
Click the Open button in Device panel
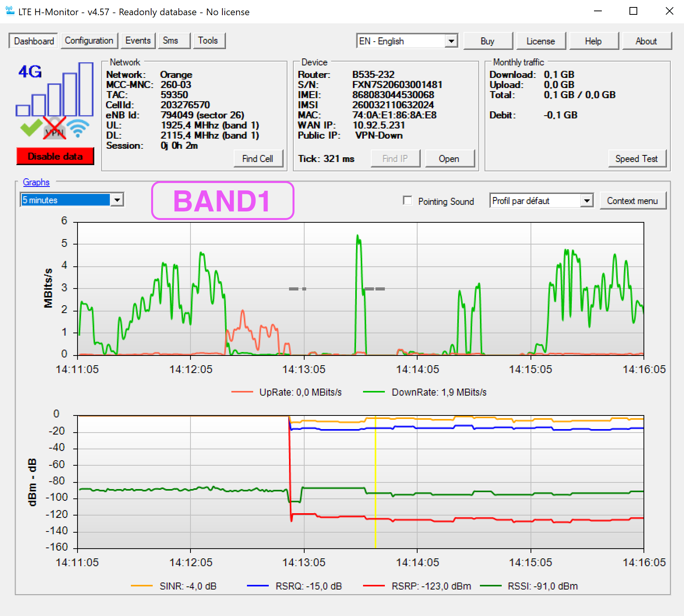(x=450, y=158)
